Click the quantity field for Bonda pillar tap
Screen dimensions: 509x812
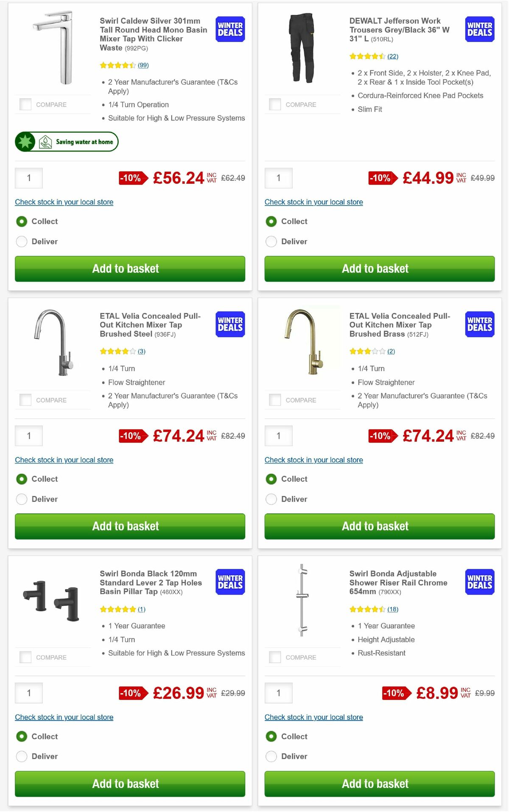coord(28,692)
